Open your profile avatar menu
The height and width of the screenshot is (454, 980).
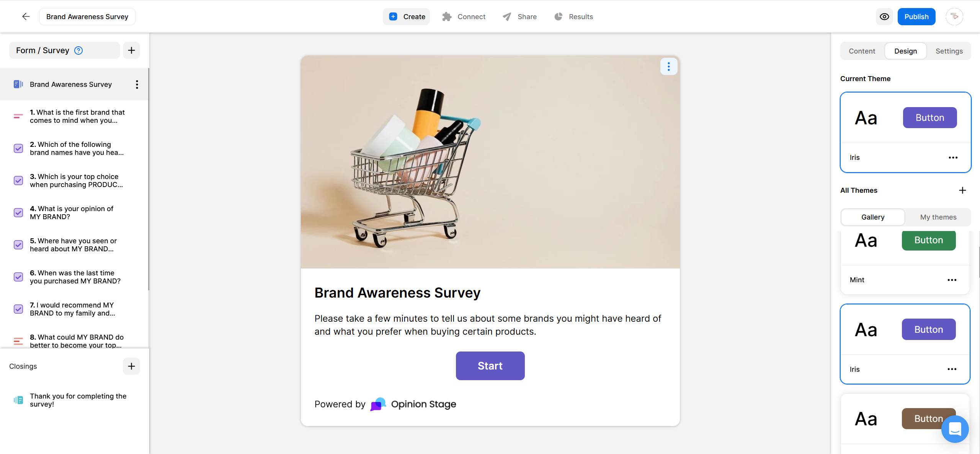(954, 16)
